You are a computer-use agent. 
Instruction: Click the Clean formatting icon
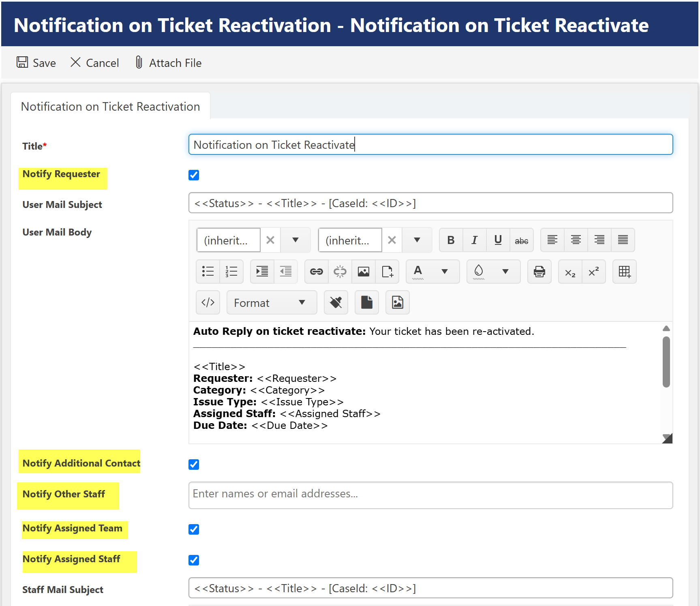(x=336, y=303)
